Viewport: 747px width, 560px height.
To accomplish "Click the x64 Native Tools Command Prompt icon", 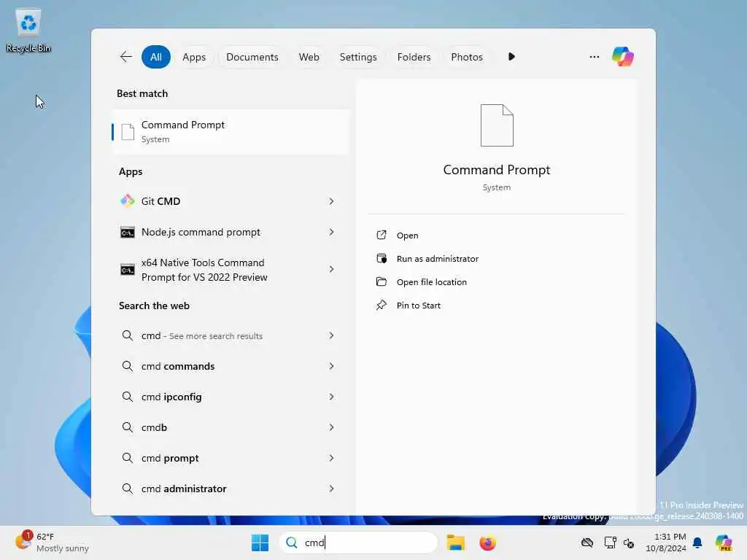I will click(127, 270).
